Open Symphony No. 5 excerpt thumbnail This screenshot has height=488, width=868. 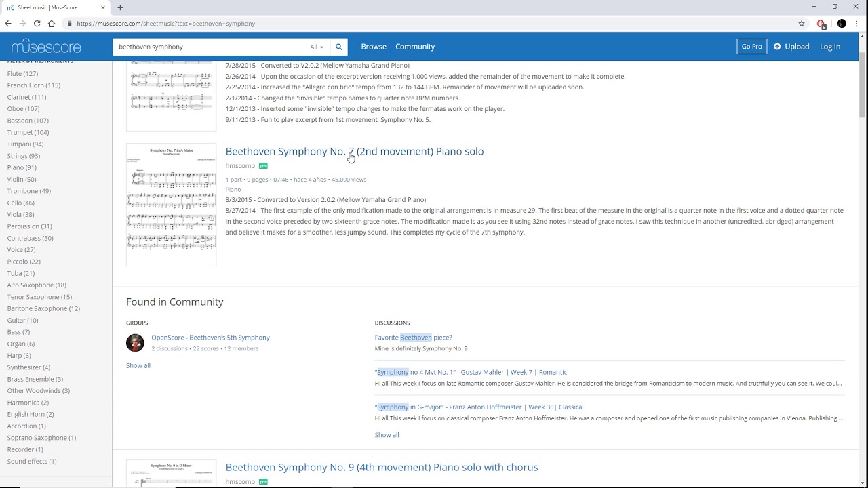(x=171, y=96)
